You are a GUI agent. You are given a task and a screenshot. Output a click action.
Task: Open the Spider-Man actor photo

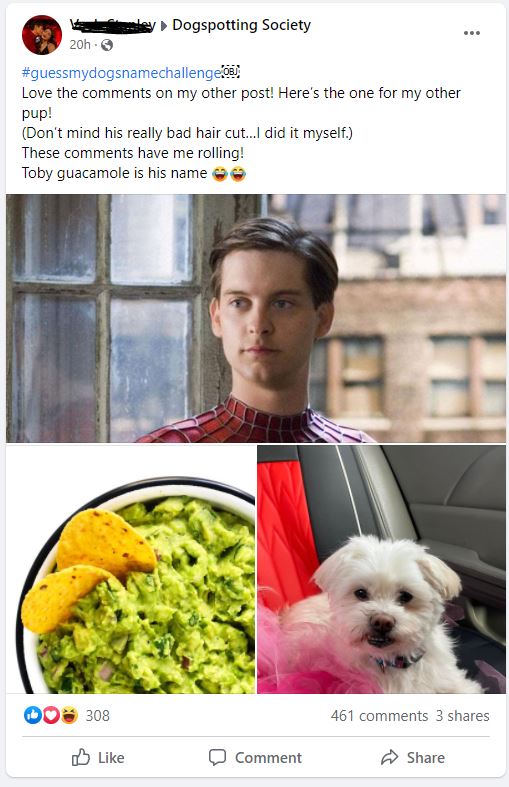[x=256, y=318]
